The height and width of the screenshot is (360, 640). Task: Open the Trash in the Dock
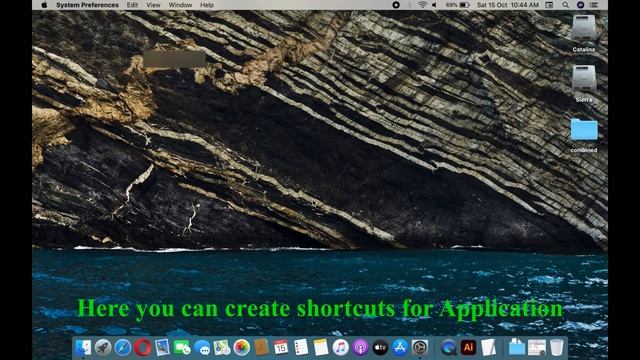click(556, 348)
